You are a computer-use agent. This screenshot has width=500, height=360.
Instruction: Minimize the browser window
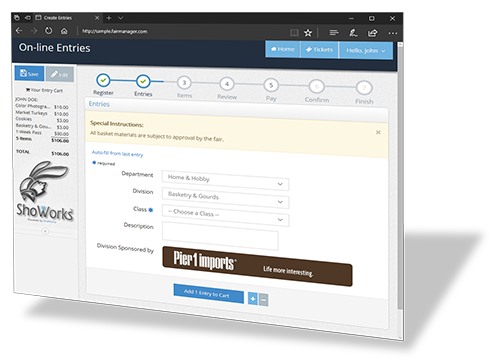coord(351,18)
